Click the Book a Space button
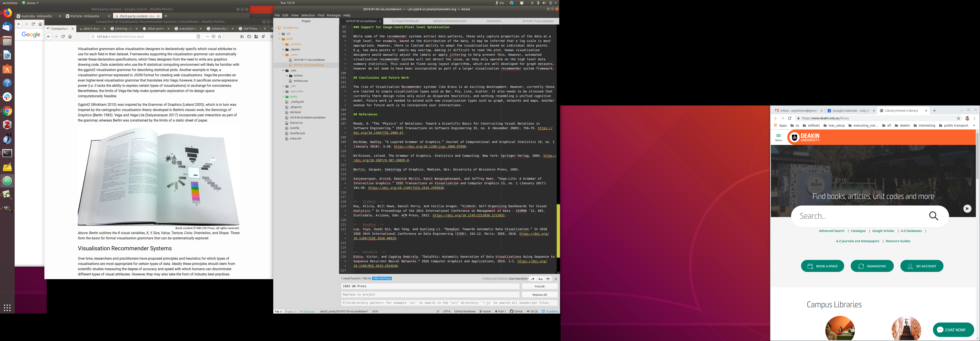The width and height of the screenshot is (980, 341). (822, 266)
